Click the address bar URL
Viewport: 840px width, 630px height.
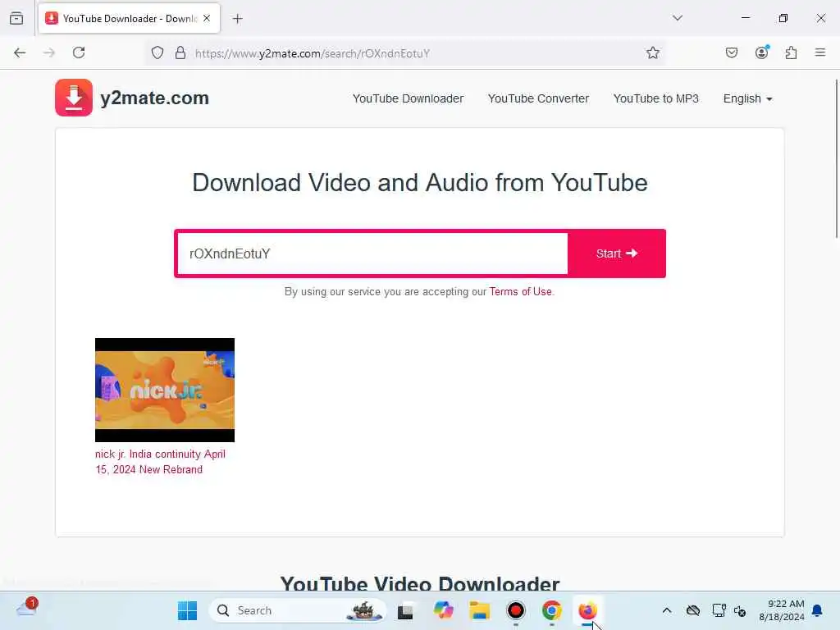click(313, 53)
